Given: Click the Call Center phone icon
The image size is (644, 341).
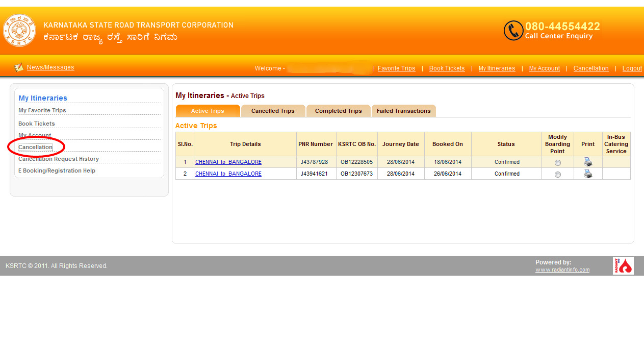Looking at the screenshot, I should [x=513, y=31].
